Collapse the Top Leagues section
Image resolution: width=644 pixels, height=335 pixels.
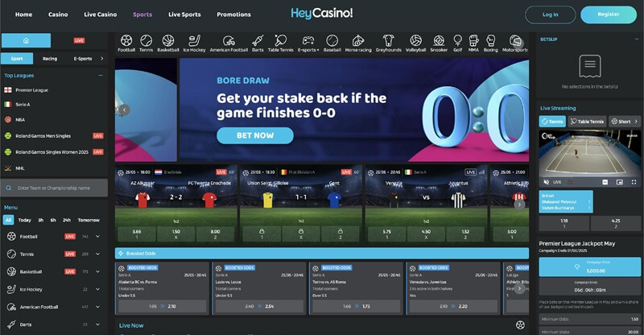point(101,75)
